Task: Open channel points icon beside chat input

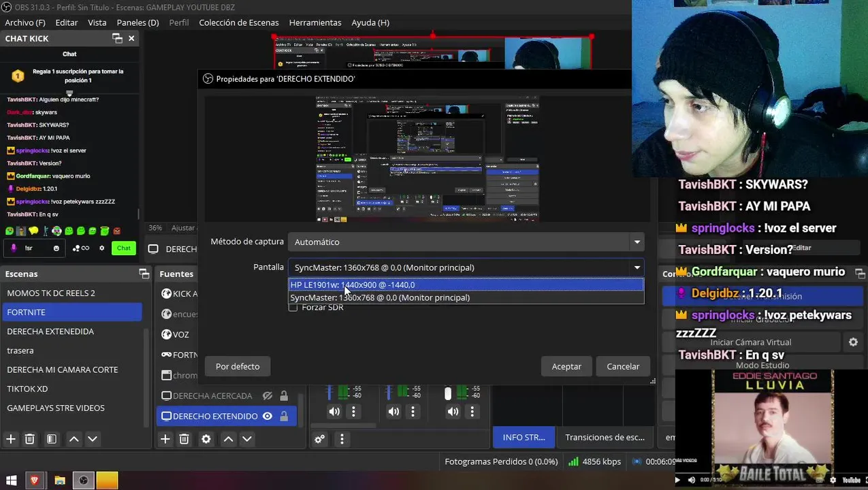Action: click(x=81, y=248)
